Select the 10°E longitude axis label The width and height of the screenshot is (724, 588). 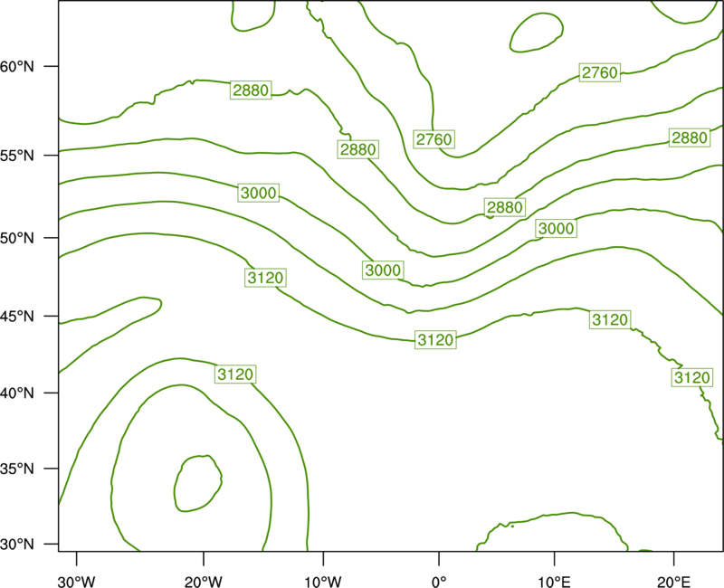click(554, 582)
